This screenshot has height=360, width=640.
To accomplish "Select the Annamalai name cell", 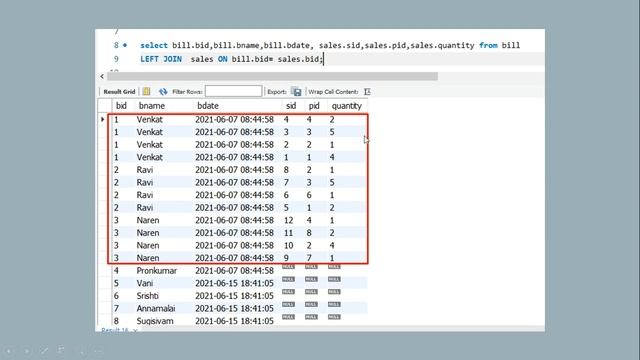I will 156,309.
